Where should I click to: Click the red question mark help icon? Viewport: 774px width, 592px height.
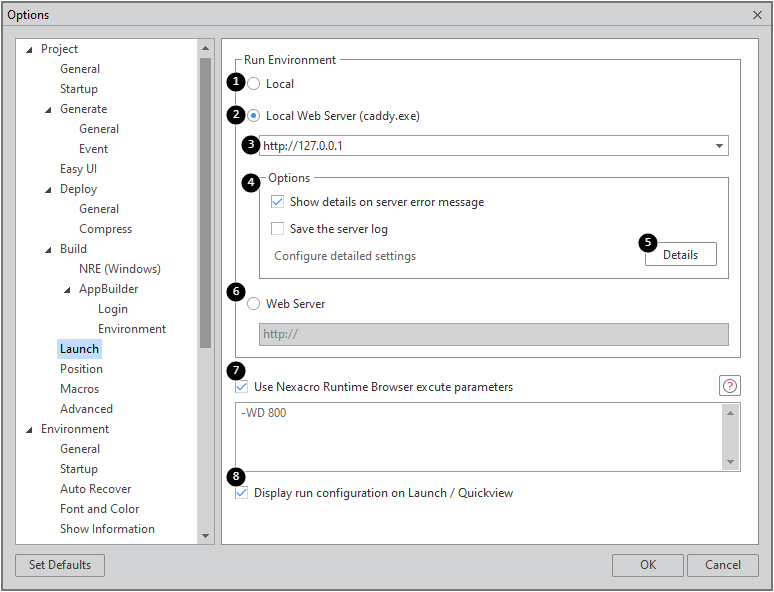click(730, 386)
